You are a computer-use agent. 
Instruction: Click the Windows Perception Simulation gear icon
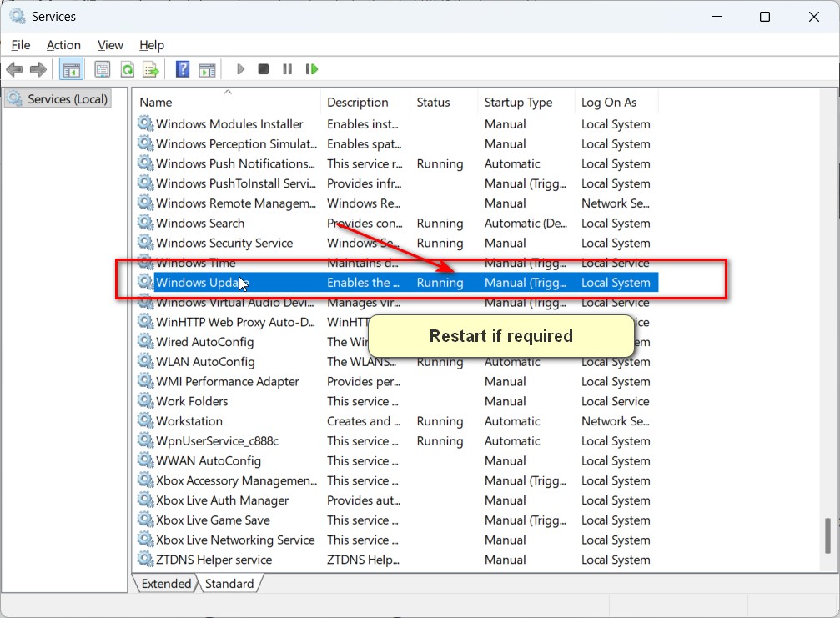coord(145,143)
